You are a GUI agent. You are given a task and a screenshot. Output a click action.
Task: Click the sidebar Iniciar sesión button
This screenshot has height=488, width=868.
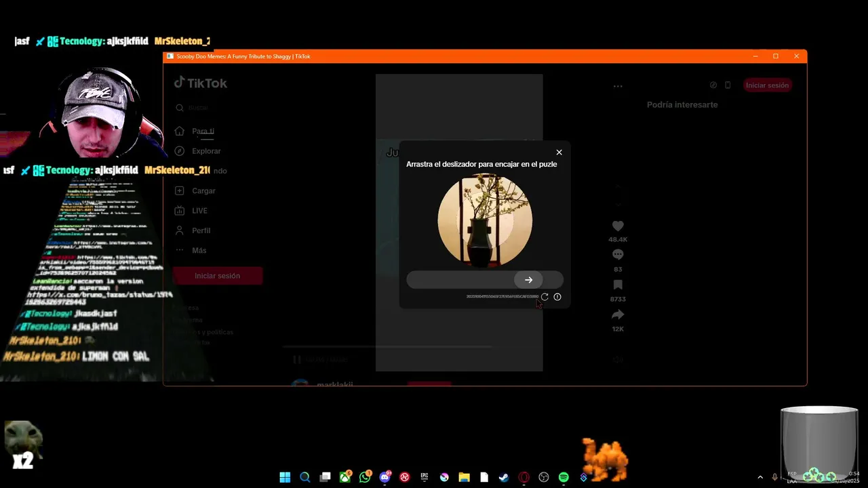[x=217, y=276]
